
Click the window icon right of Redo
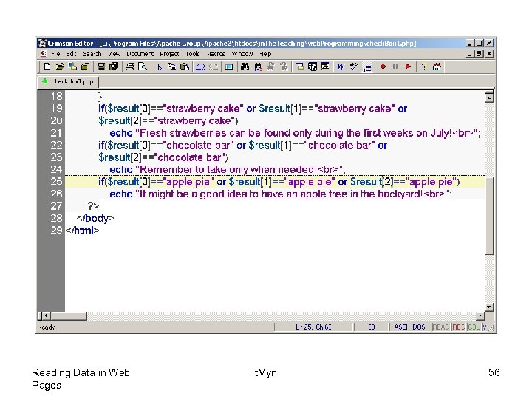tap(229, 66)
